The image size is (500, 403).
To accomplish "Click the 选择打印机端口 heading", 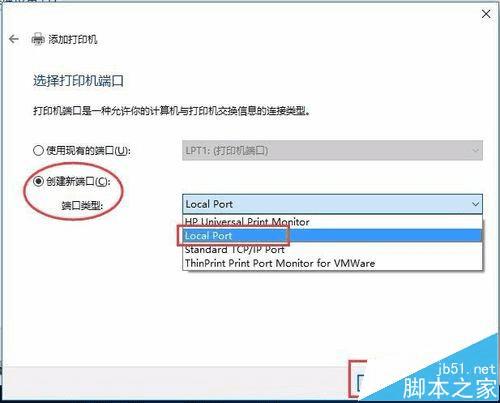I will tap(78, 81).
